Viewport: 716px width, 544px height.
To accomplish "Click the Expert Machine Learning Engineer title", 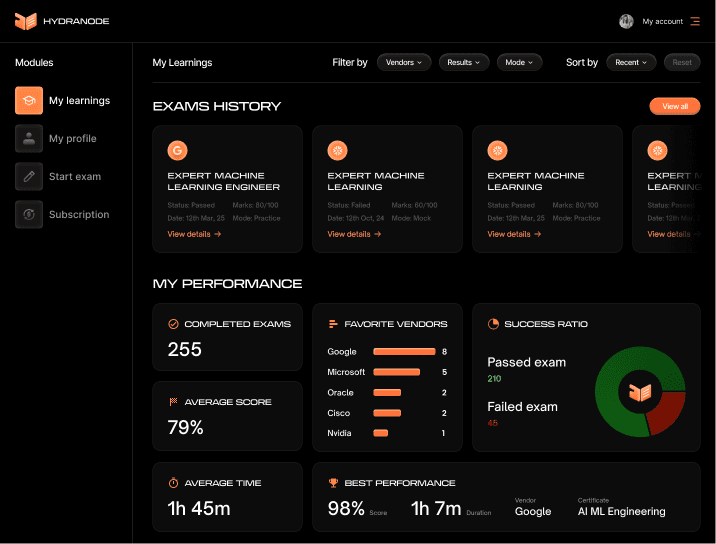I will tap(223, 181).
